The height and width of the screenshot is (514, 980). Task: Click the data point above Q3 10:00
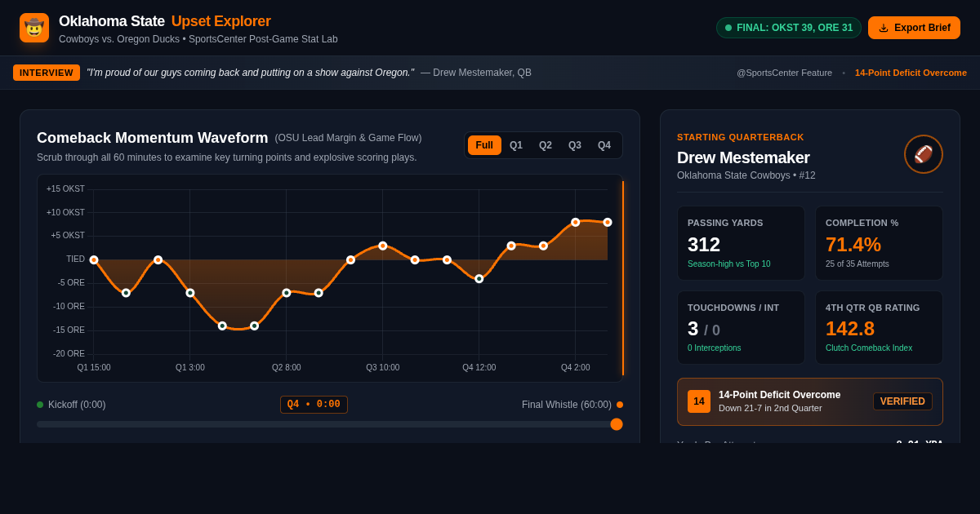point(382,246)
